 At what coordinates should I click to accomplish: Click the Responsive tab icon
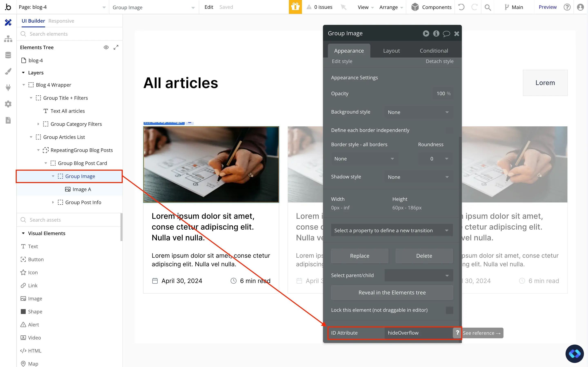coord(61,20)
